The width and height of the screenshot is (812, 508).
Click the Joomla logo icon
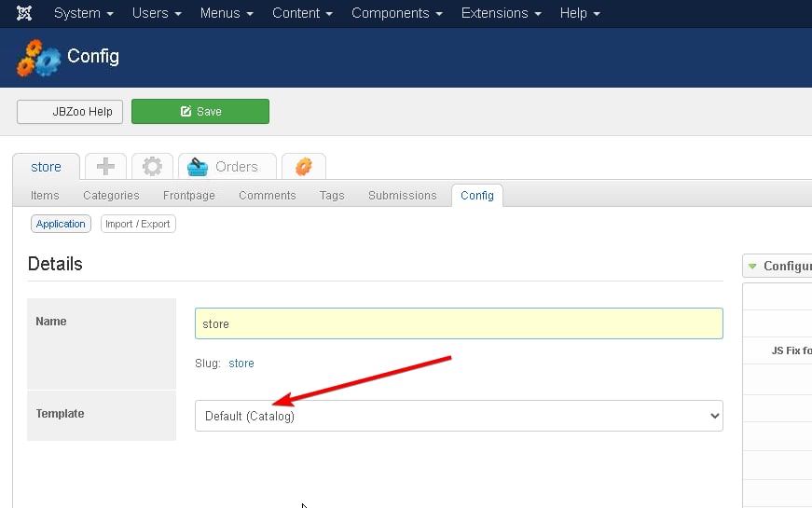coord(24,13)
